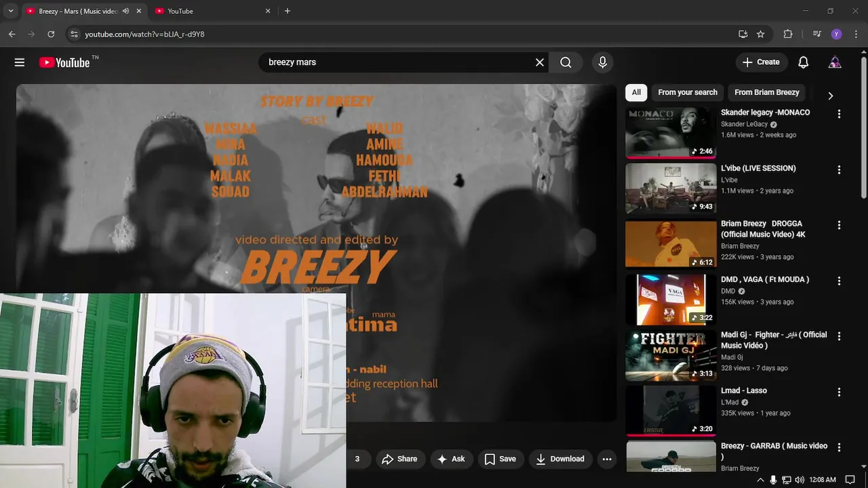Open the MONACO video thumbnail

[x=671, y=132]
